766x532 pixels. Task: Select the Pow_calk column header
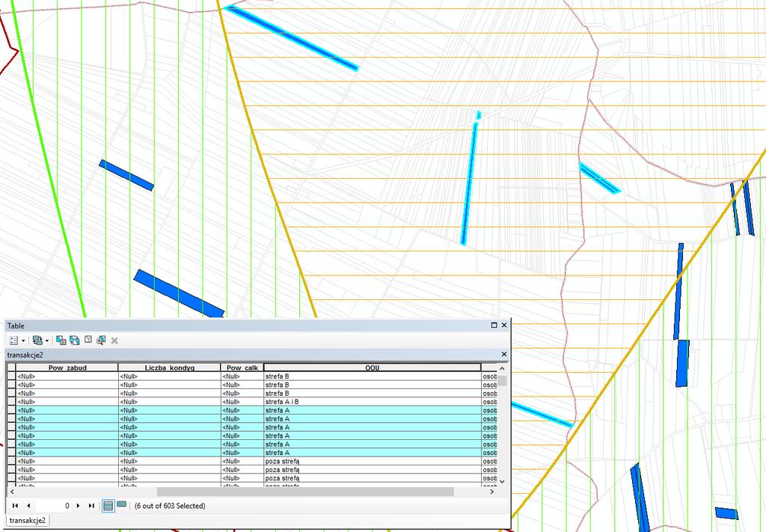[242, 367]
